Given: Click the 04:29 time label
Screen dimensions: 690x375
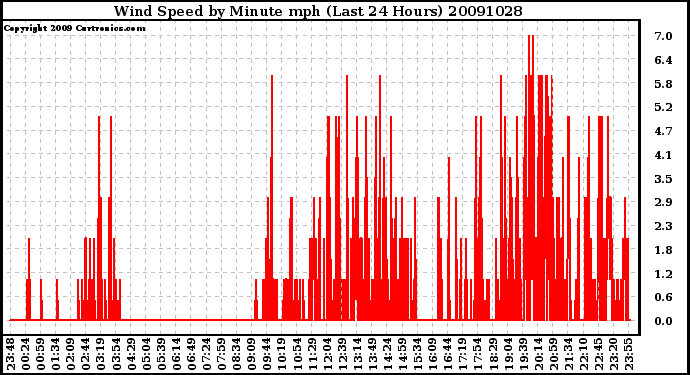Looking at the screenshot, I should 131,354.
